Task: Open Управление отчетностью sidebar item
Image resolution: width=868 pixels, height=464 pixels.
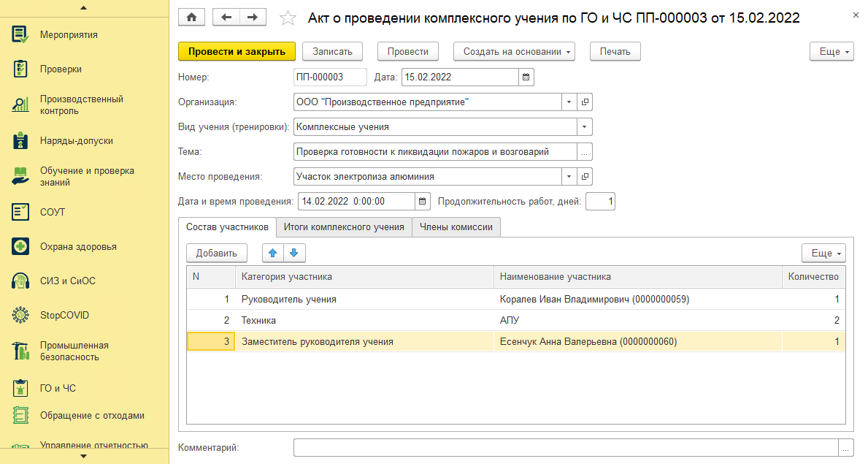Action: (x=93, y=444)
